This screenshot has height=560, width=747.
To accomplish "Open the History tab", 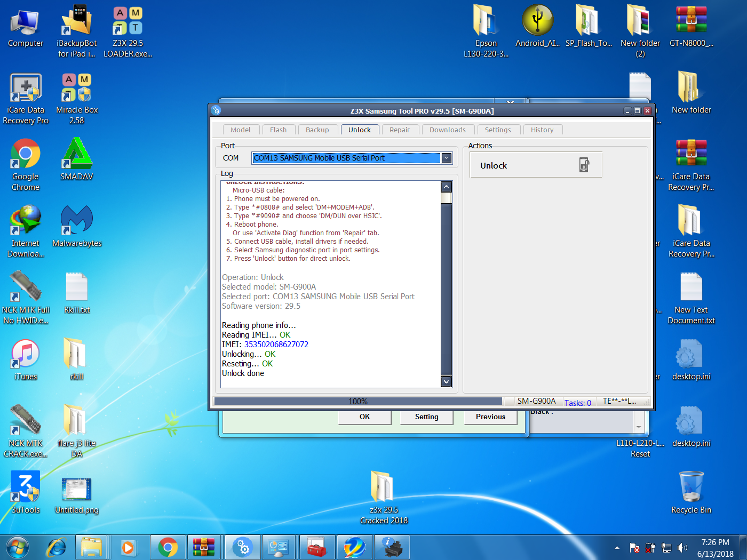I will 542,130.
